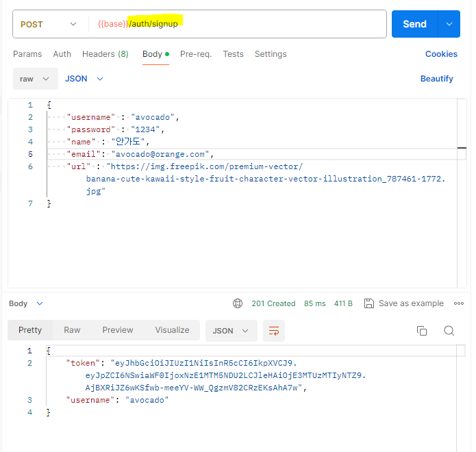Select the Raw response view

tap(72, 330)
